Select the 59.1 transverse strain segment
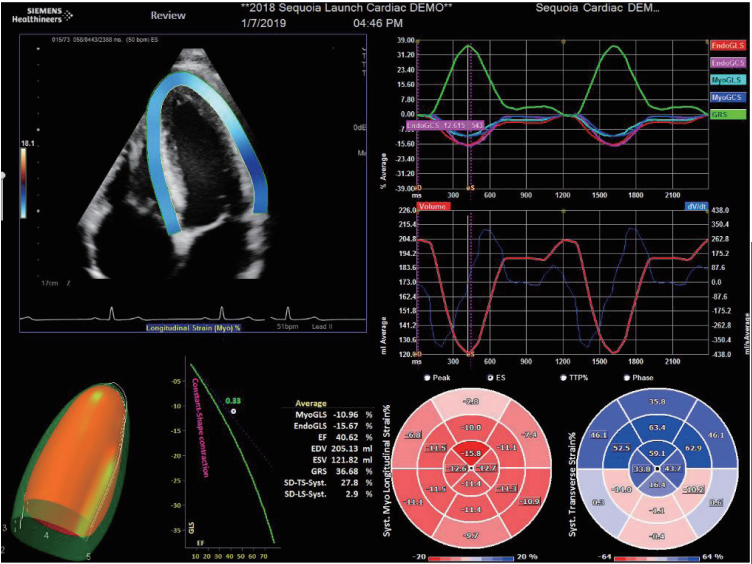 coord(657,451)
